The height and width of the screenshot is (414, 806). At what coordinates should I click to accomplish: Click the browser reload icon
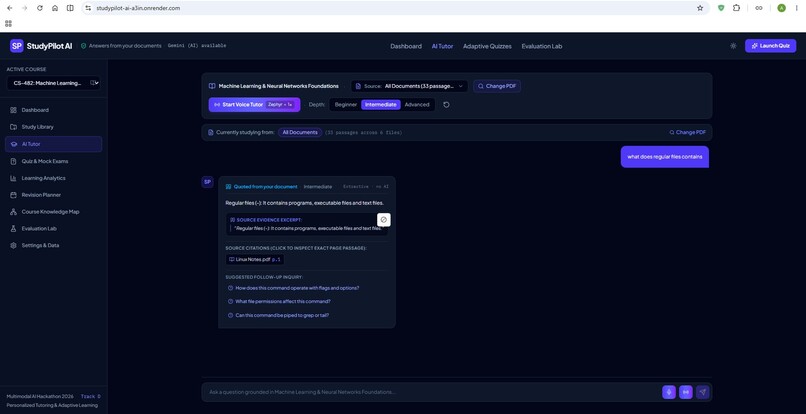click(40, 8)
